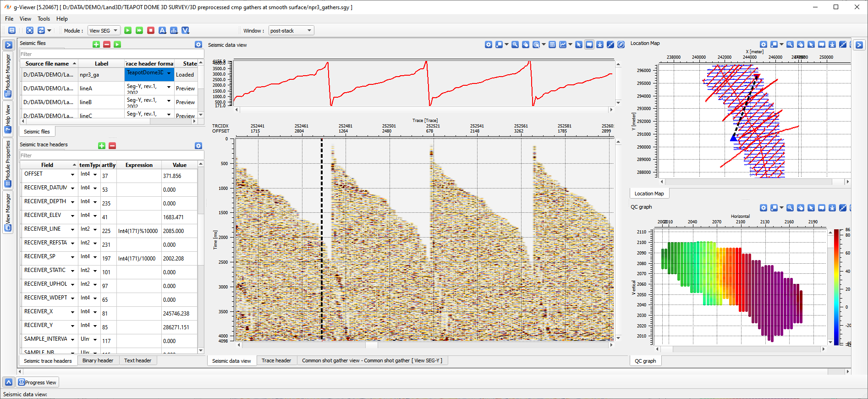The height and width of the screenshot is (399, 868).
Task: Click the green run module button
Action: [x=128, y=30]
